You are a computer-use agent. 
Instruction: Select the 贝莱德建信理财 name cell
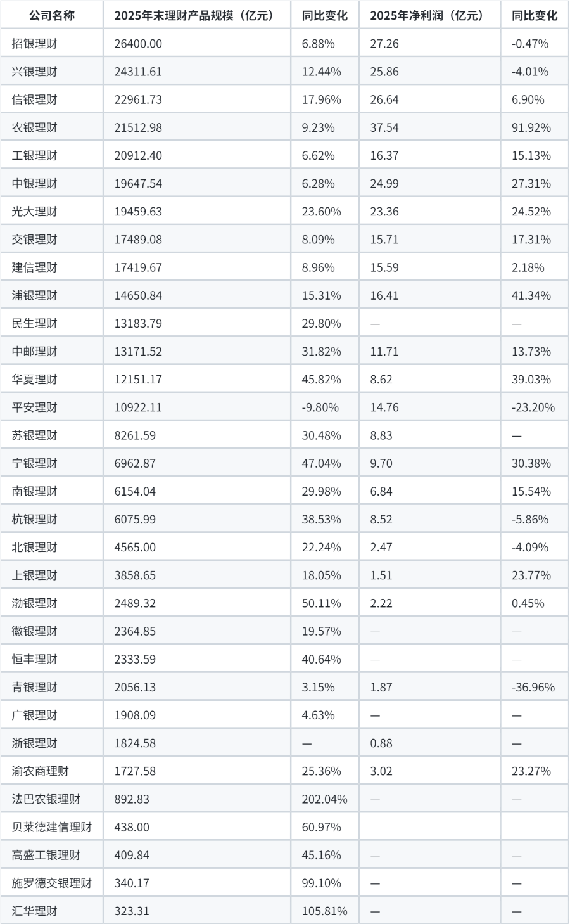(x=52, y=826)
